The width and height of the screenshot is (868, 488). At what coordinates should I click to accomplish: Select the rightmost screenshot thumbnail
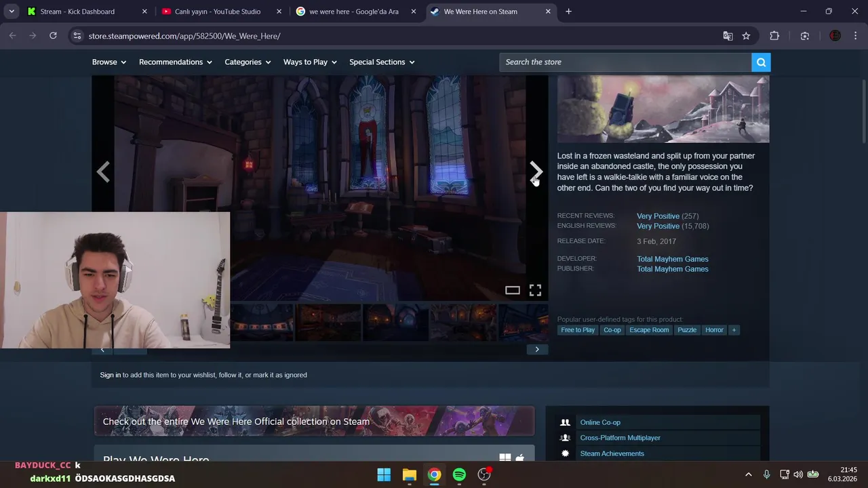tap(524, 322)
